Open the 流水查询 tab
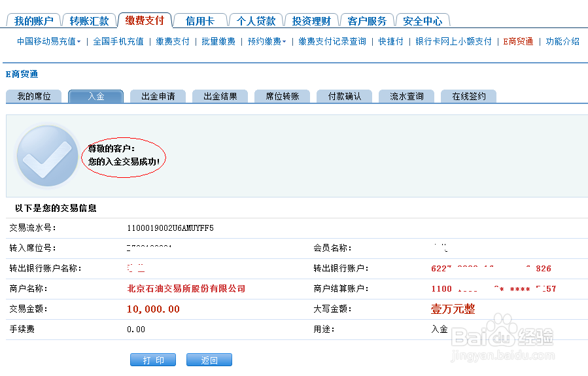588x376 pixels. click(407, 96)
